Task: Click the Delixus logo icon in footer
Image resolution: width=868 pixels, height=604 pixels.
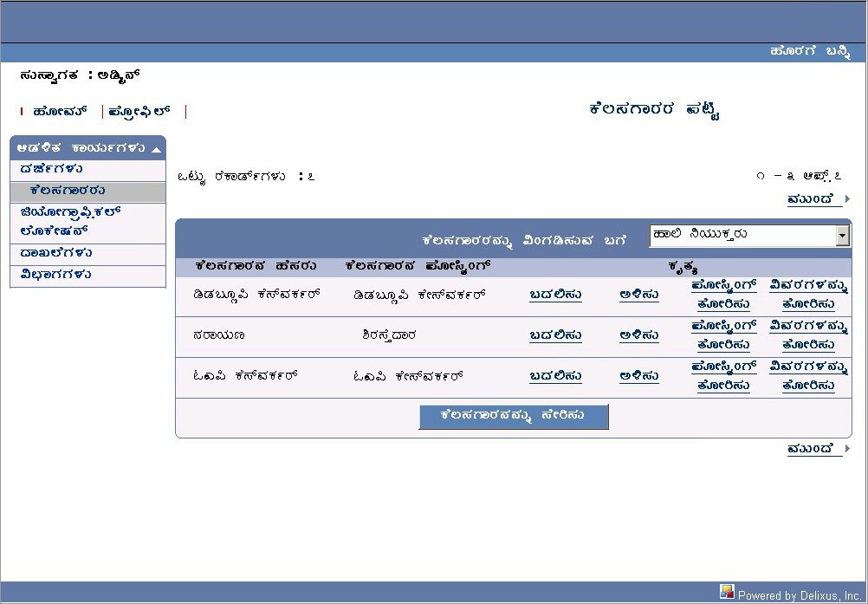Action: (x=727, y=592)
